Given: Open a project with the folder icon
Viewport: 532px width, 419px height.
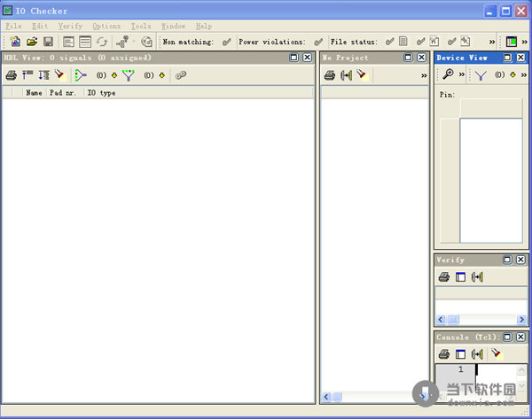Looking at the screenshot, I should (x=32, y=42).
